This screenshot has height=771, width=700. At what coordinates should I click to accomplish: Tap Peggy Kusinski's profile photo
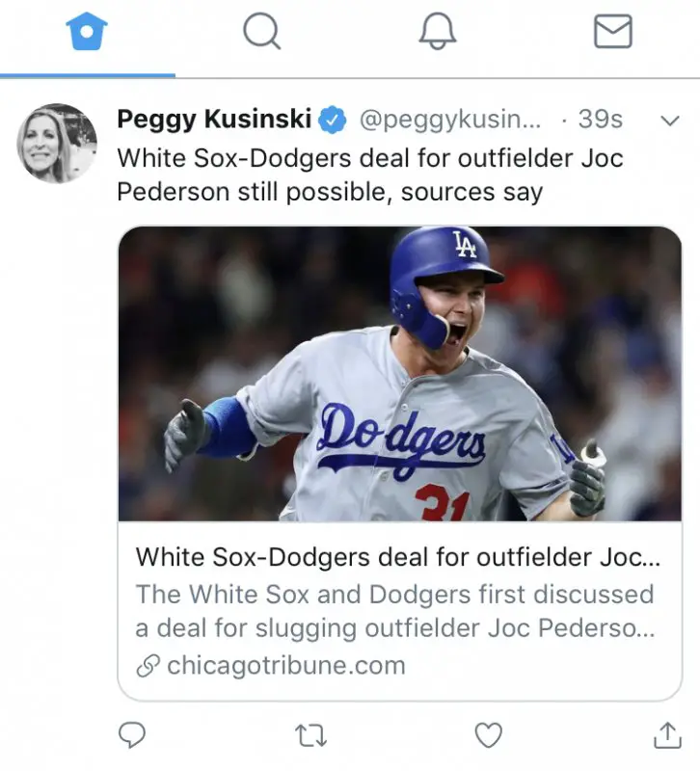(x=57, y=144)
